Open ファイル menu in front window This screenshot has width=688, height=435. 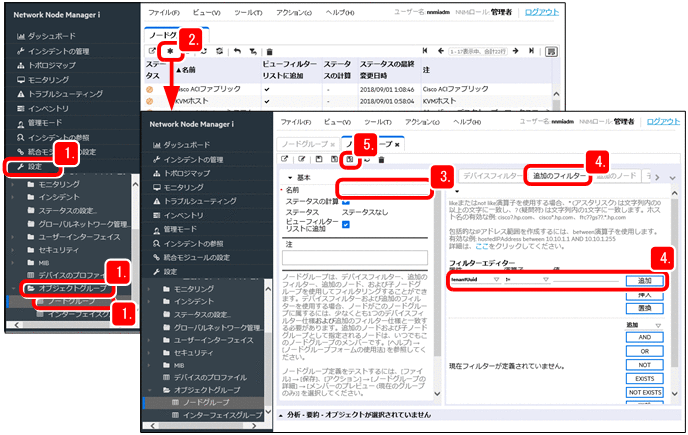pos(296,122)
